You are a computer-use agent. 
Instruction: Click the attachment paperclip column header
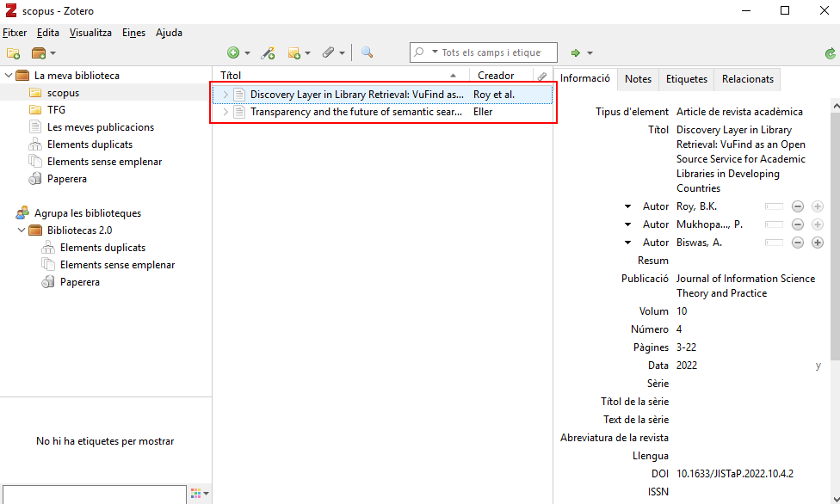[542, 76]
